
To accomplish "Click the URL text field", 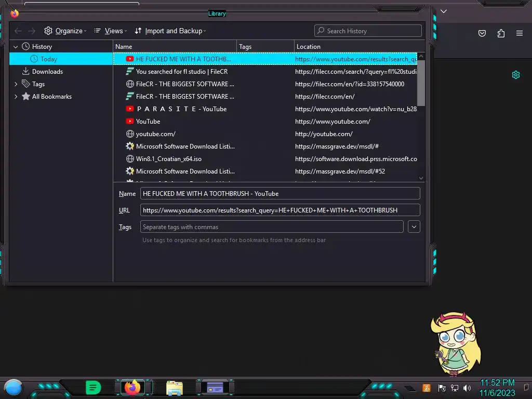I will click(x=280, y=210).
